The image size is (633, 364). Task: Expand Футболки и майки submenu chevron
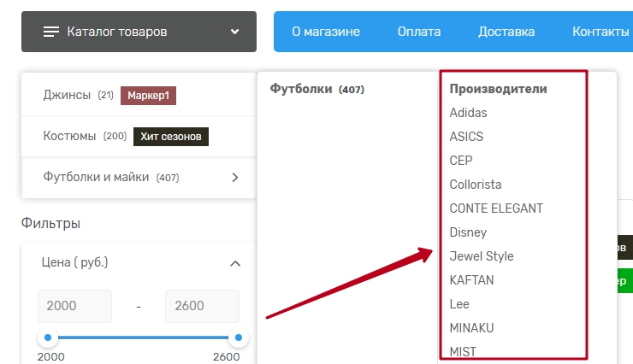tap(235, 178)
